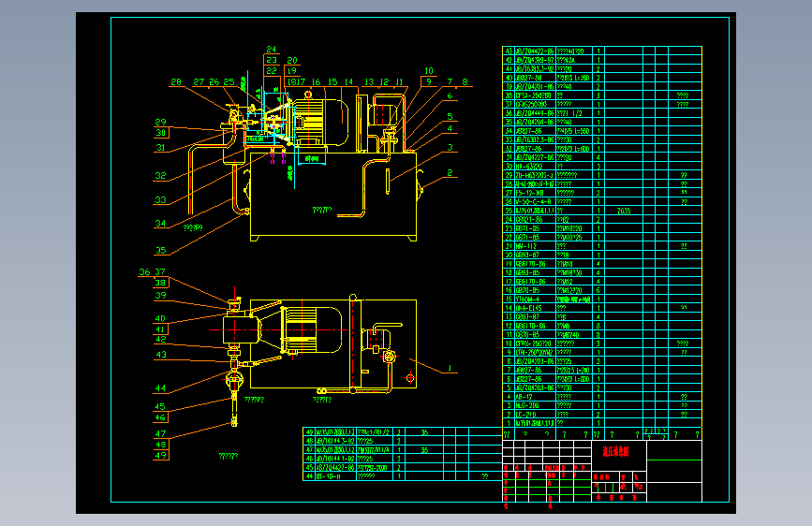Select callout number 40 on the plan view
812x526 pixels.
tap(160, 318)
